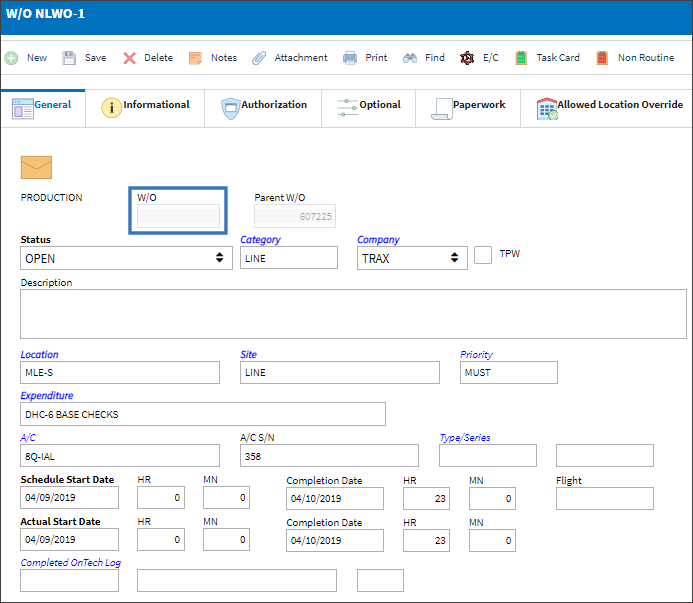Click the orange envelope icon

click(36, 168)
